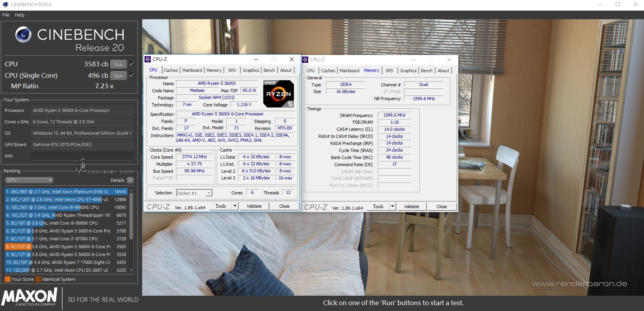
Task: Open the Help menu
Action: [x=20, y=15]
